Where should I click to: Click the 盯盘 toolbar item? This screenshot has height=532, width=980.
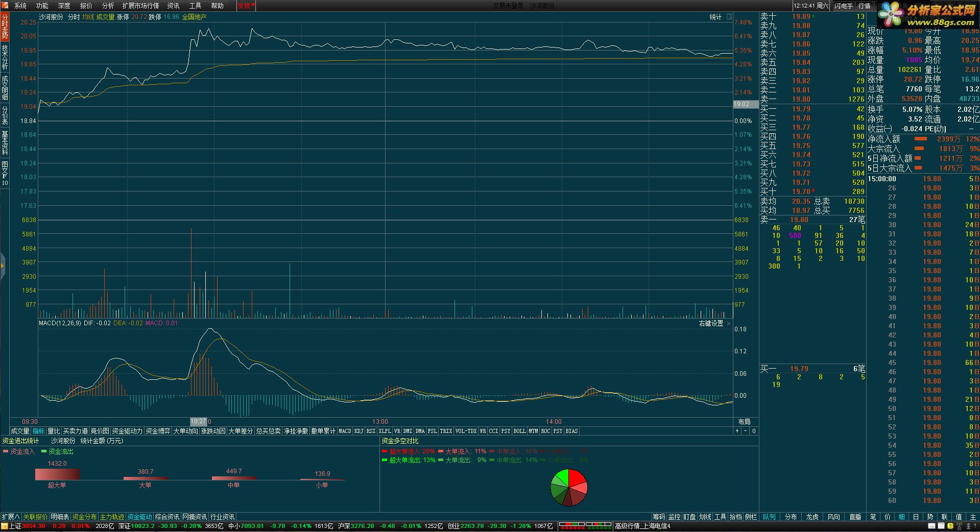(x=689, y=517)
